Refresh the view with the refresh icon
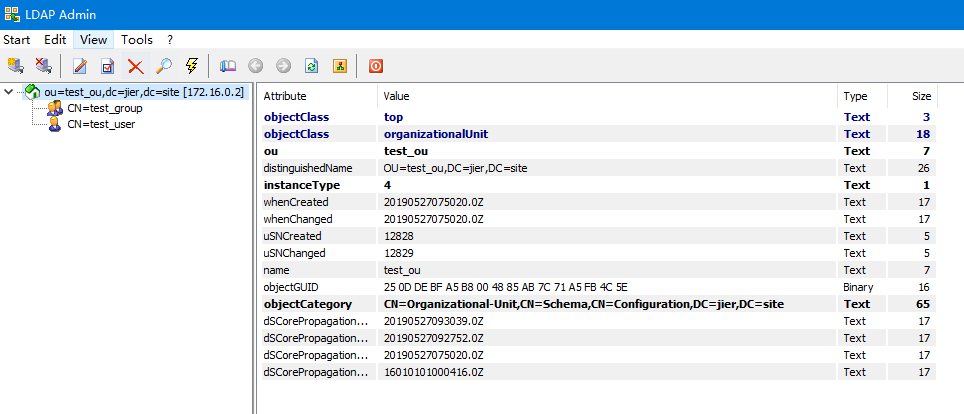Viewport: 964px width, 414px height. pyautogui.click(x=312, y=65)
